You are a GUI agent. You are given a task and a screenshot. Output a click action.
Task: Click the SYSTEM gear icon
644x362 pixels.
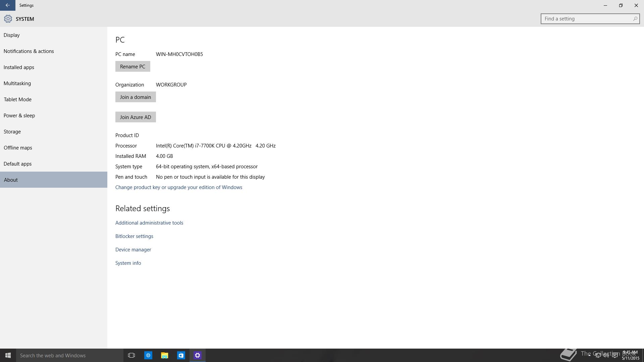tap(8, 19)
